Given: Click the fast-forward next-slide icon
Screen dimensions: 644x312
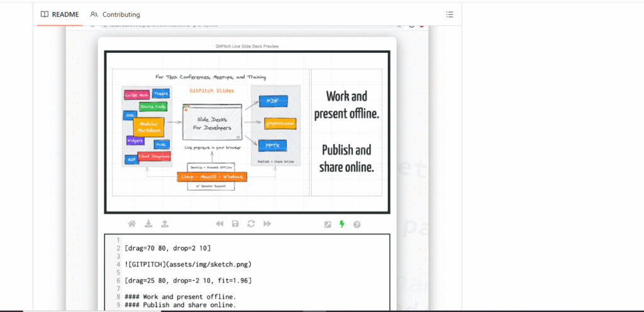Looking at the screenshot, I should click(x=267, y=224).
